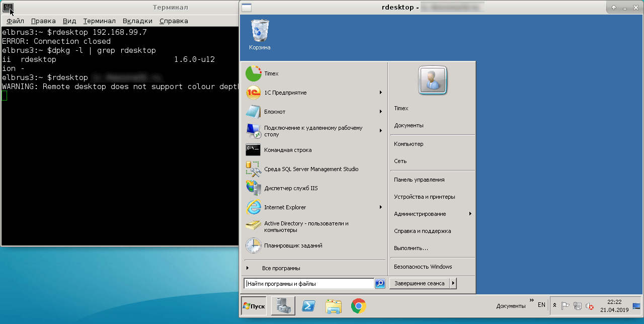Expand Все программы list
Screen dimensions: 644x324
pos(281,268)
